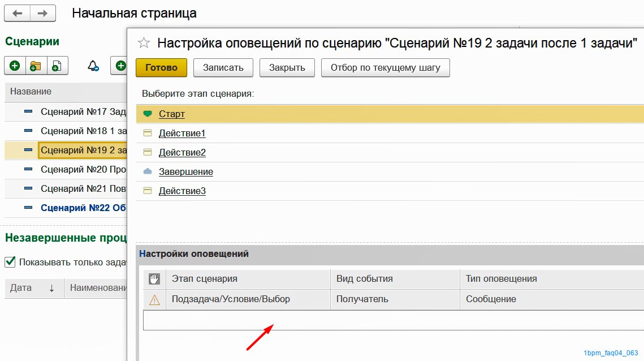Copy the scenario with the document-plus icon
Image resolution: width=644 pixels, height=361 pixels.
coord(57,66)
